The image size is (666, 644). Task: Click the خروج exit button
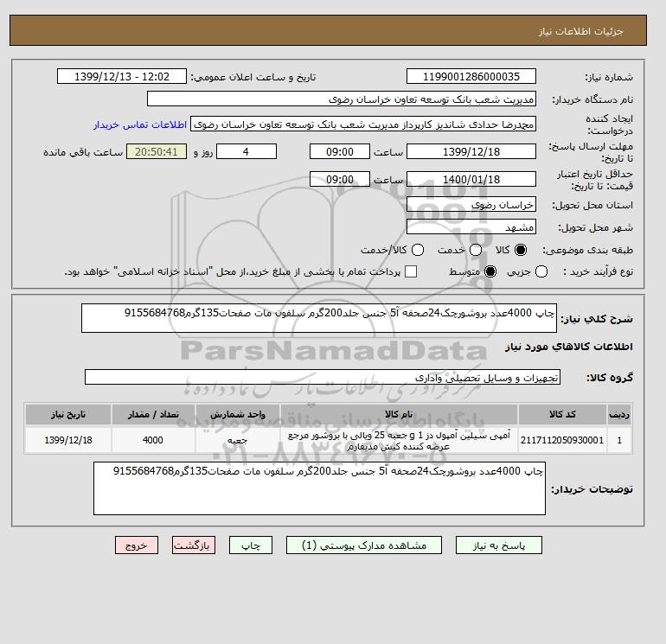tap(137, 545)
